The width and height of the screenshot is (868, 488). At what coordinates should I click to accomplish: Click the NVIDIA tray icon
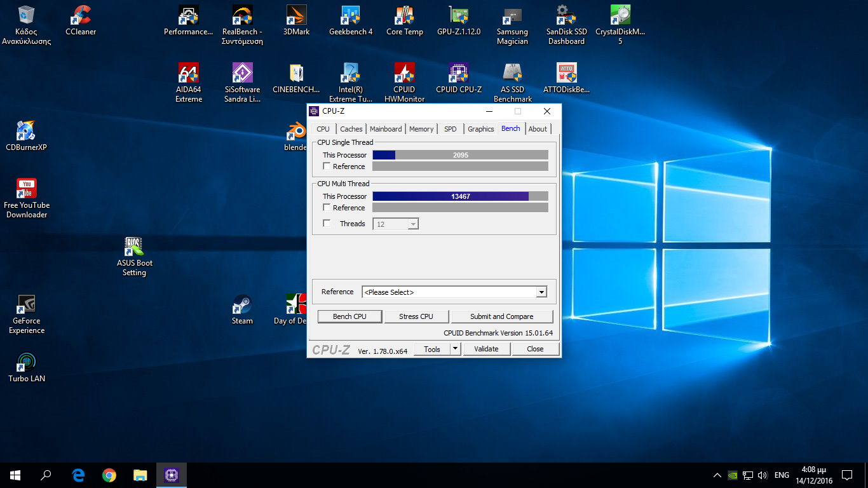point(732,475)
